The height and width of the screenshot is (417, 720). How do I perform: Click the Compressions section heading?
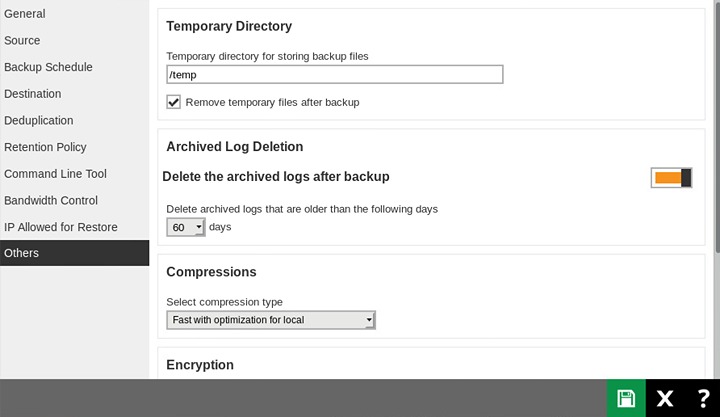(x=211, y=272)
